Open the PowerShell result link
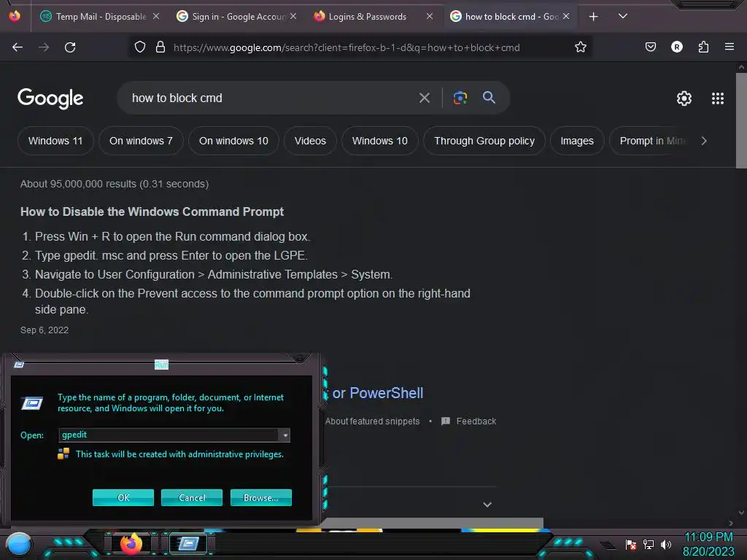This screenshot has width=747, height=560. [x=378, y=393]
